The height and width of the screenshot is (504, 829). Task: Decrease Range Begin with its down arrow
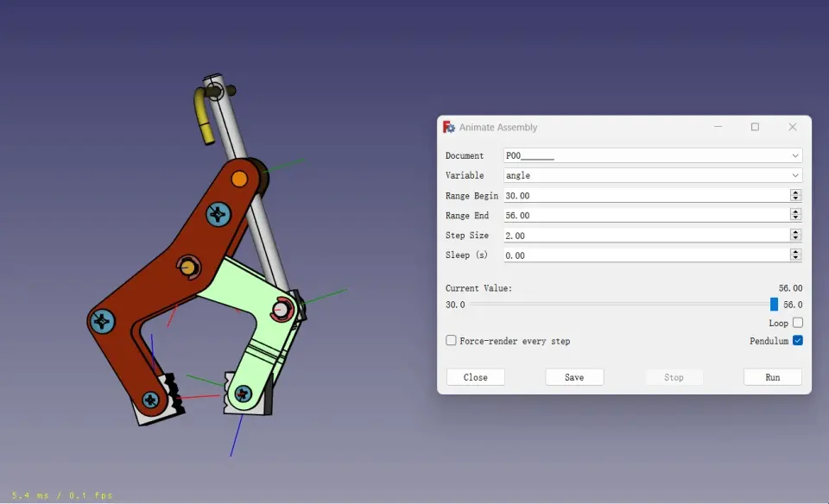click(x=795, y=198)
